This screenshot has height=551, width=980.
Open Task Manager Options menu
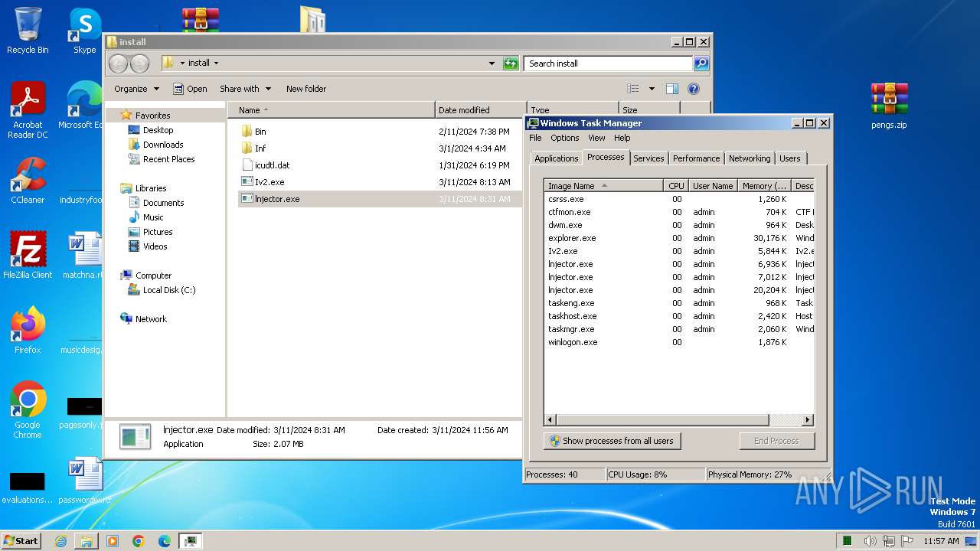[x=564, y=138]
